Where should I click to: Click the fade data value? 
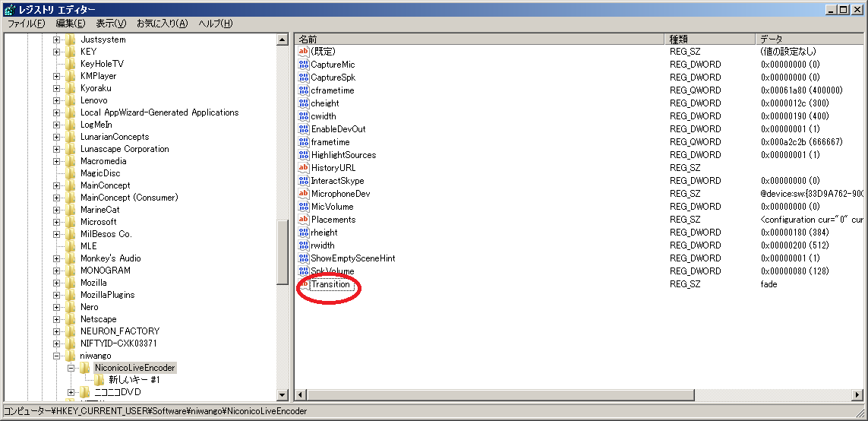769,284
